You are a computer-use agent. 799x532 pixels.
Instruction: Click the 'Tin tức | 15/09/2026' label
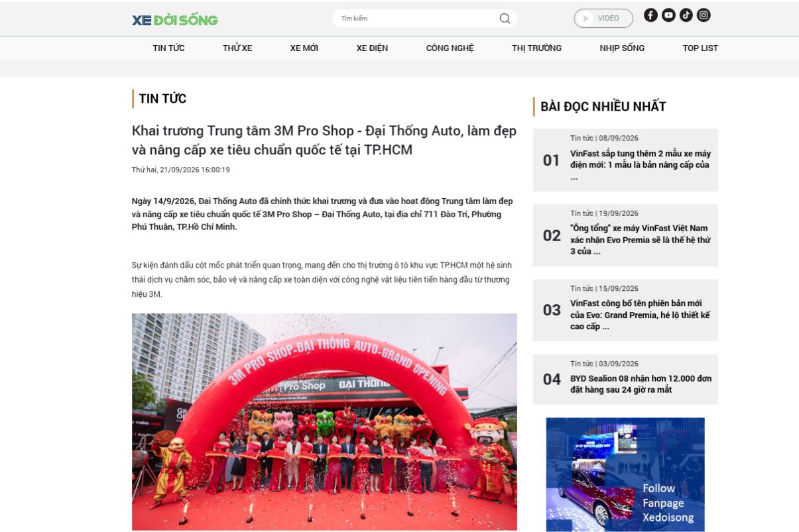[604, 288]
